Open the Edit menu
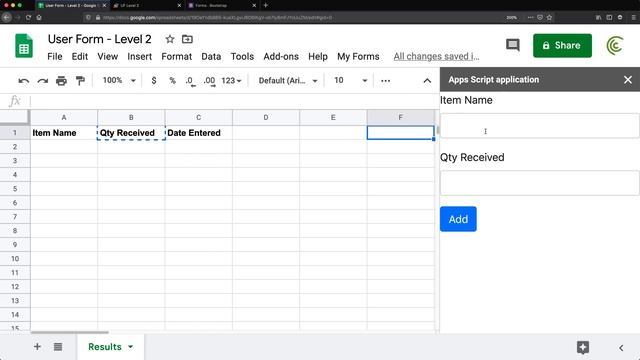This screenshot has height=360, width=640. pos(80,56)
